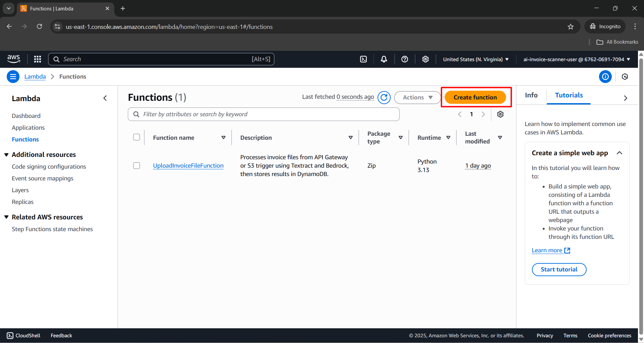Open the notifications bell
Viewport: 644px width, 343px height.
(384, 59)
